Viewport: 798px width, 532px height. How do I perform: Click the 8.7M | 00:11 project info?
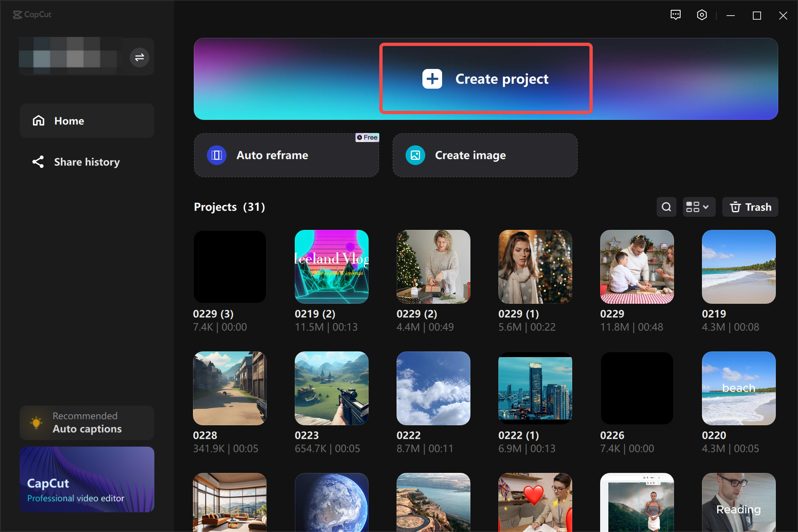coord(425,449)
